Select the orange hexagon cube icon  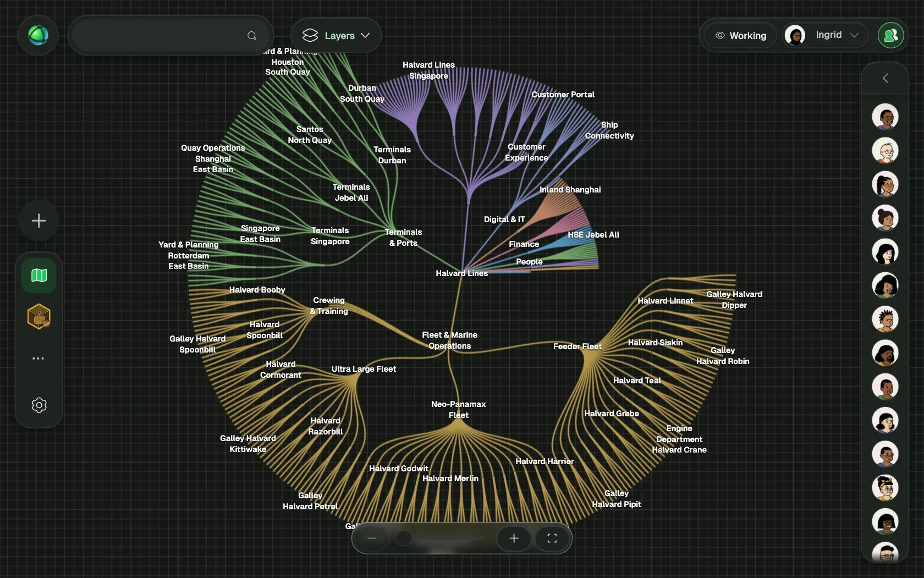click(39, 317)
